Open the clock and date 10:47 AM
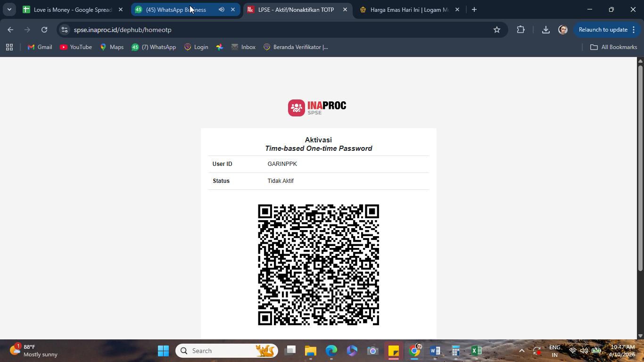This screenshot has width=644, height=362. pos(622,351)
